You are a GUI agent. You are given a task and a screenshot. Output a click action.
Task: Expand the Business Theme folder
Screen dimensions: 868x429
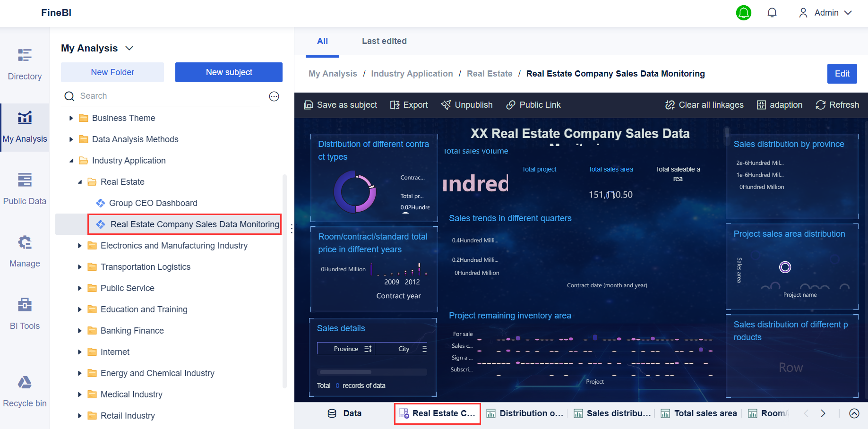tap(71, 118)
